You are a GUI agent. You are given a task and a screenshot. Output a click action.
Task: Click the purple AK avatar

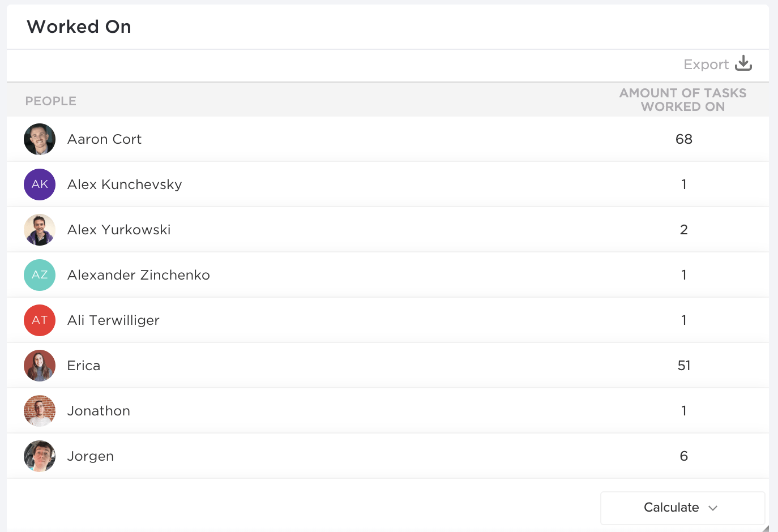pyautogui.click(x=40, y=185)
